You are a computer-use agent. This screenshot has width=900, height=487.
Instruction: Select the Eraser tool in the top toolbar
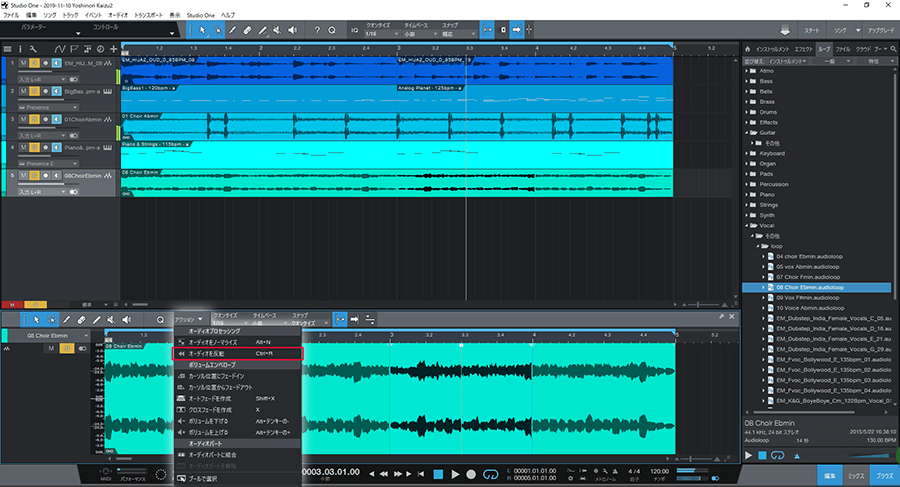(x=248, y=30)
